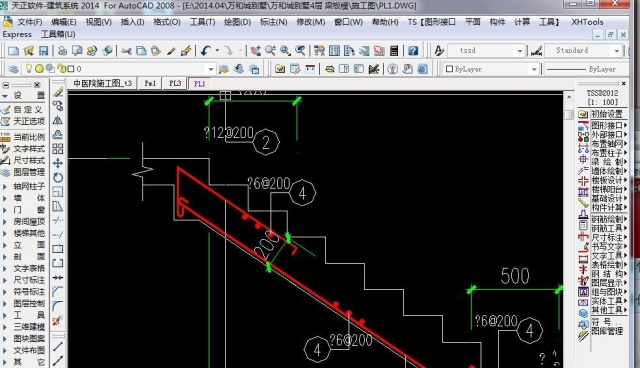Click the vertical scrollbar up arrow
The image size is (640, 368).
pyautogui.click(x=569, y=97)
